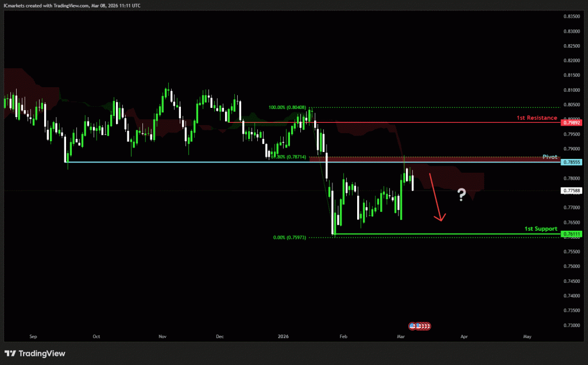Viewport: 588px width, 365px height.
Task: Select the "1st Support" text label
Action: tap(540, 228)
